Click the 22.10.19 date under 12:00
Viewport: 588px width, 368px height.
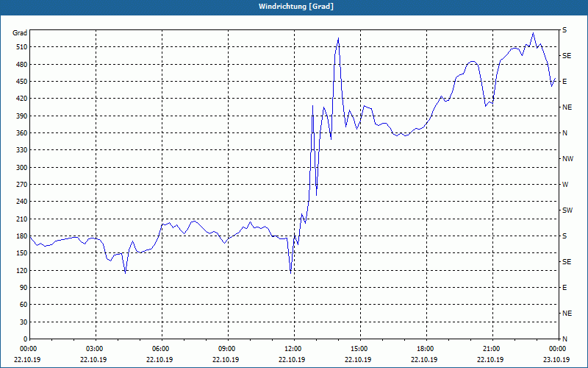coord(292,359)
